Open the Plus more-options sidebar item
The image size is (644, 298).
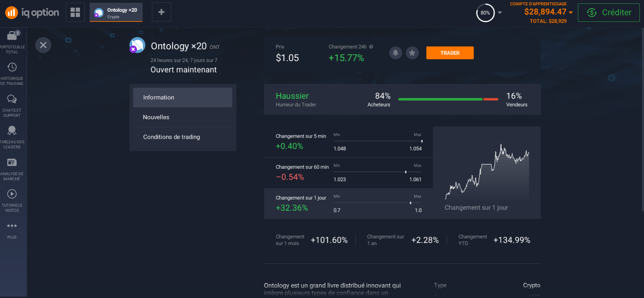(x=12, y=231)
